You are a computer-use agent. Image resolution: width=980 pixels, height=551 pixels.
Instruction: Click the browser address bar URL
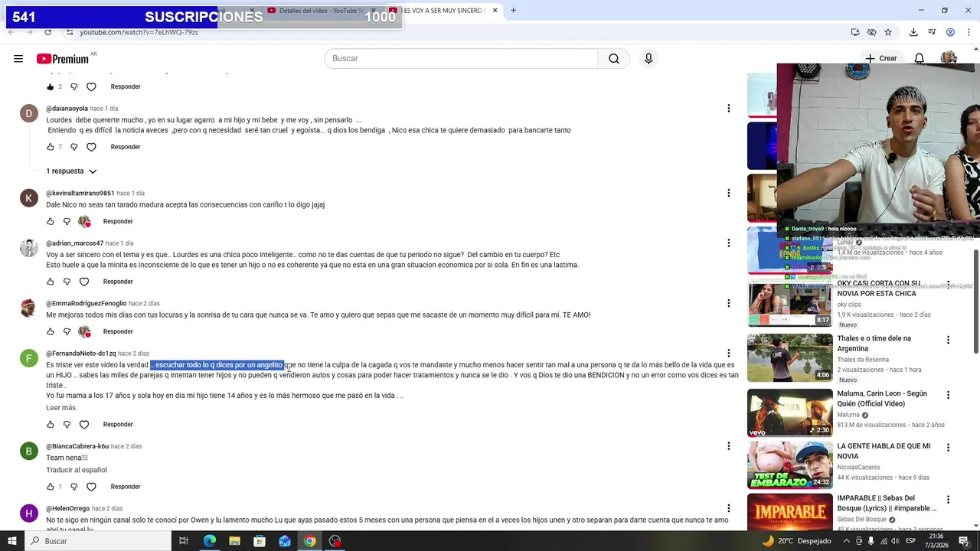pyautogui.click(x=139, y=32)
